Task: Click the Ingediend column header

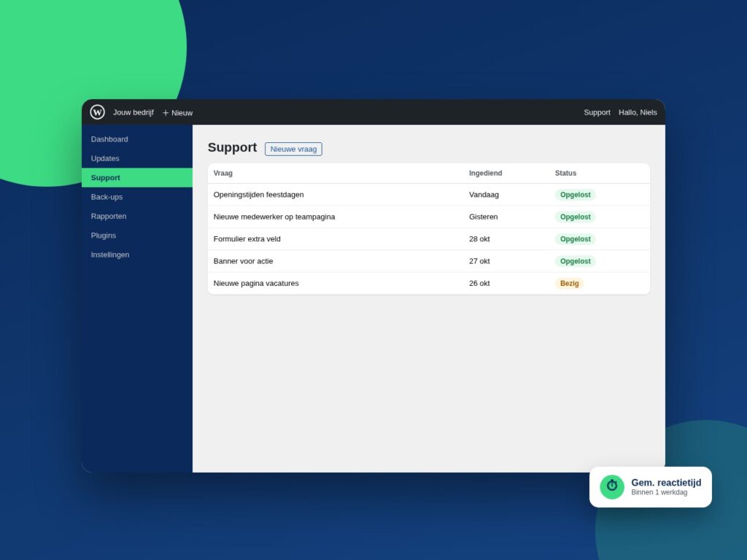Action: click(x=485, y=174)
